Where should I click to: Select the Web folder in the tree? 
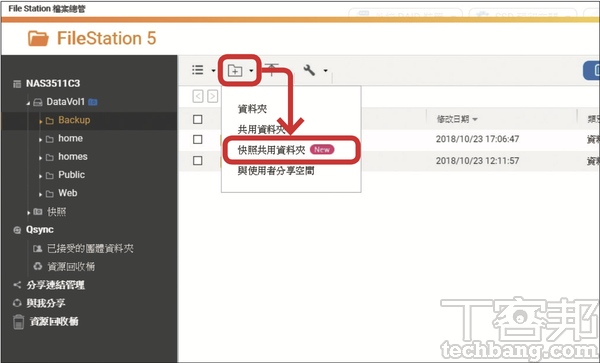[x=68, y=193]
